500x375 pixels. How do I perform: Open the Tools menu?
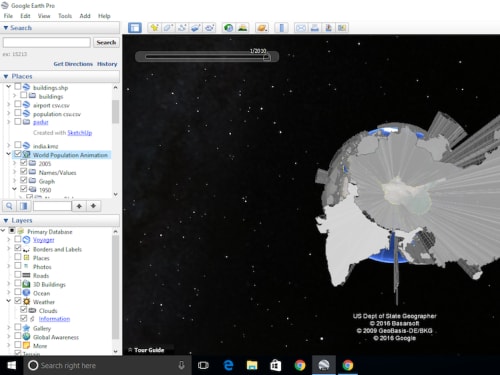point(65,16)
